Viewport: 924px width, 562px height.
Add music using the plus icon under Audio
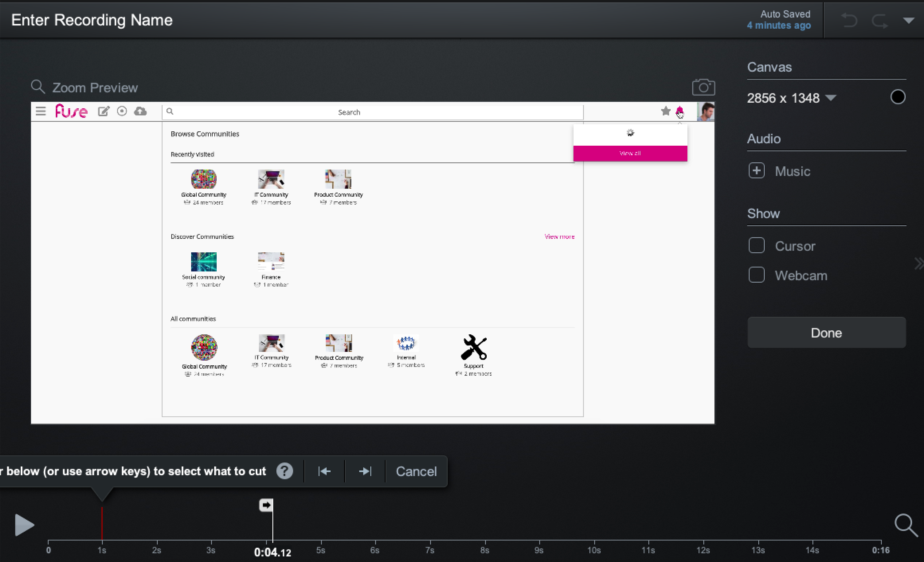pos(756,171)
